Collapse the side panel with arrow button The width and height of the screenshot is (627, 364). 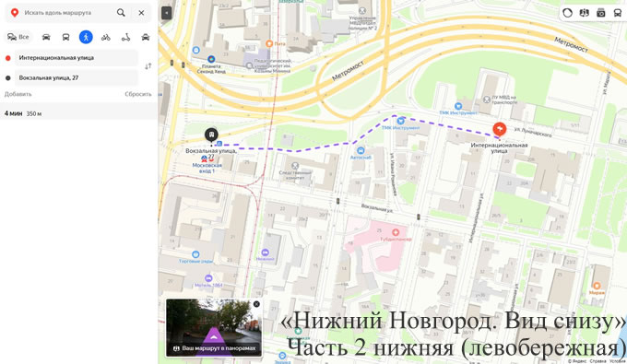point(166,13)
